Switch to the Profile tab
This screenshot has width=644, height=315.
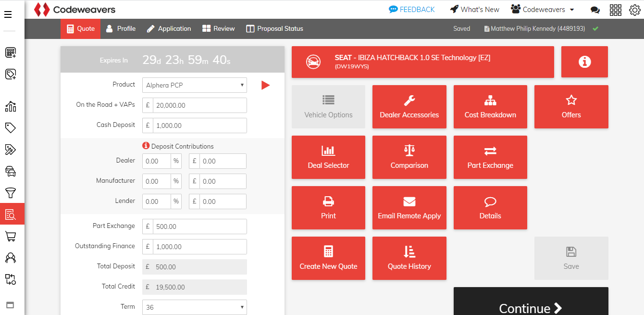tap(121, 28)
